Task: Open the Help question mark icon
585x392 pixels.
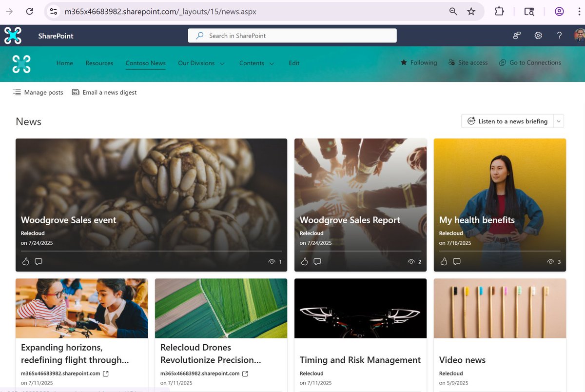Action: [559, 36]
